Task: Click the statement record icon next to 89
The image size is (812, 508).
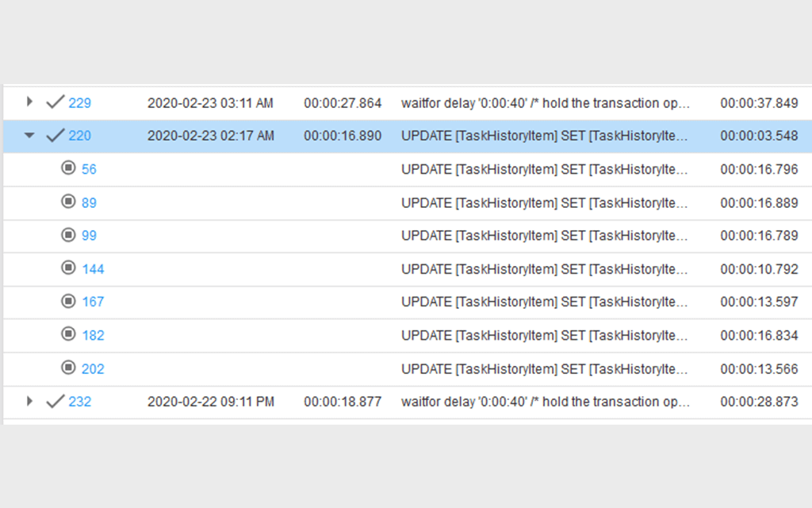Action: click(70, 202)
